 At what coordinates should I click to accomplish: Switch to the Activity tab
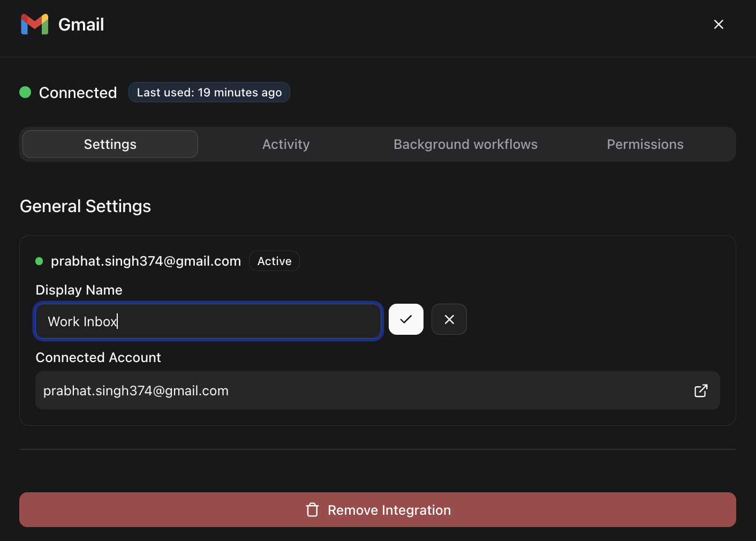pos(285,144)
